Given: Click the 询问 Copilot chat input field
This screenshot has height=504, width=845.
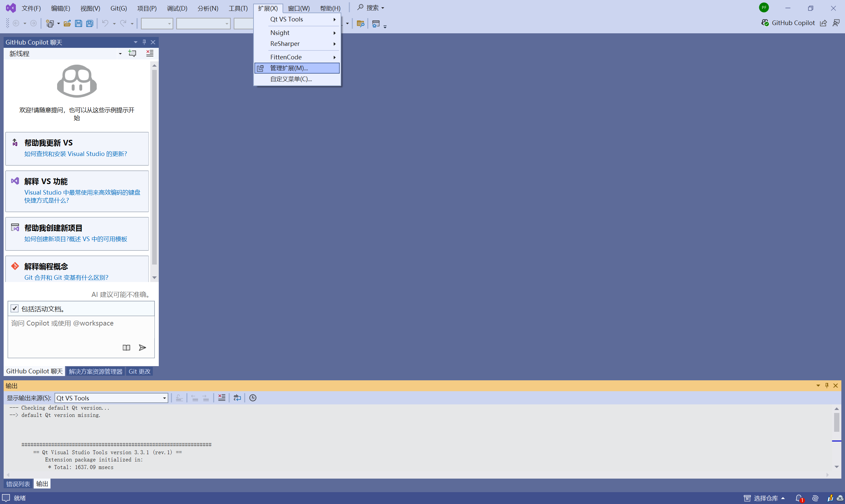Looking at the screenshot, I should coord(81,336).
